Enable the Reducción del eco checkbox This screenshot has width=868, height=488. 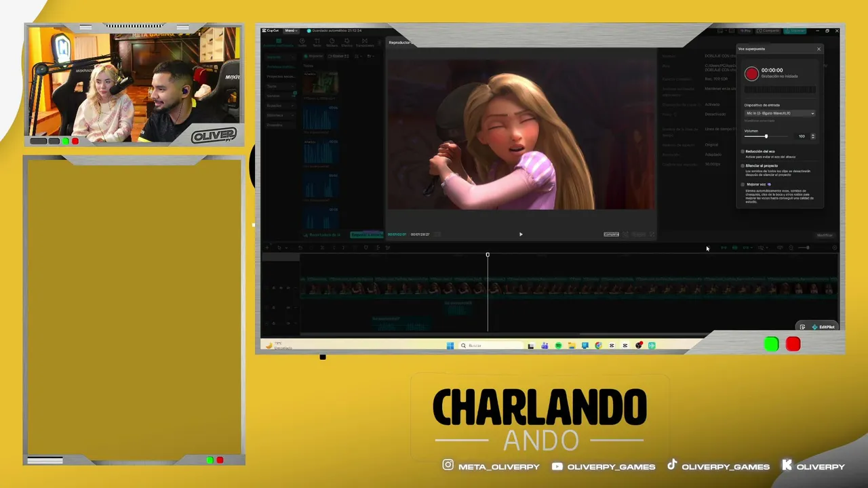pos(743,151)
